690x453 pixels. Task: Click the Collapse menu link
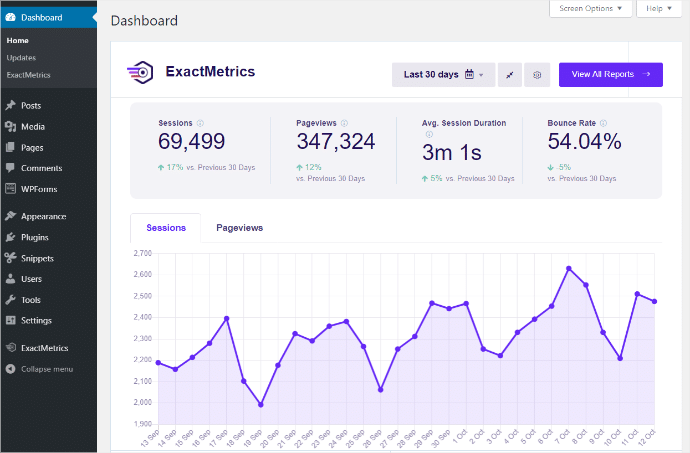click(47, 369)
